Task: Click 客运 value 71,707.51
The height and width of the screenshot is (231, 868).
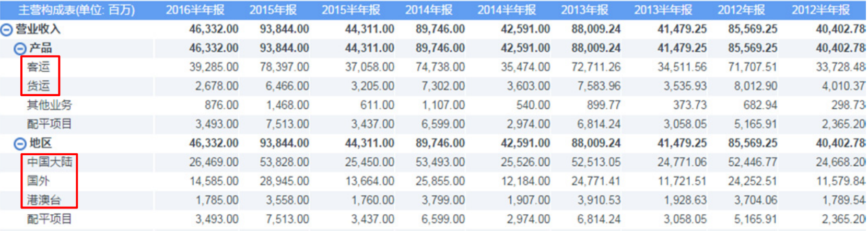Action: click(x=753, y=67)
